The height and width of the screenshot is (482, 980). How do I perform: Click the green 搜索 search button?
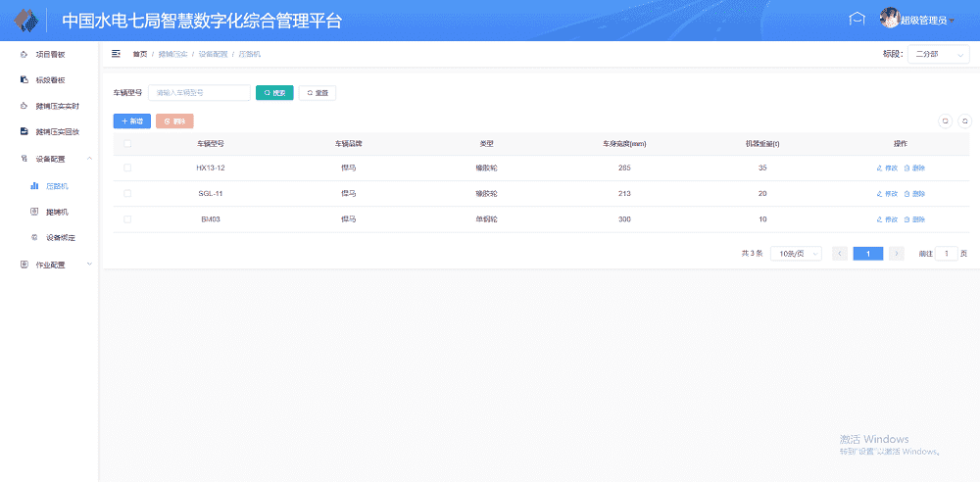click(274, 93)
